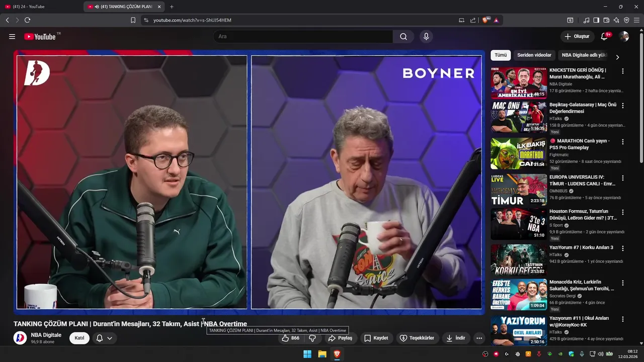Expand the subscription notification bell dropdown

point(104,338)
